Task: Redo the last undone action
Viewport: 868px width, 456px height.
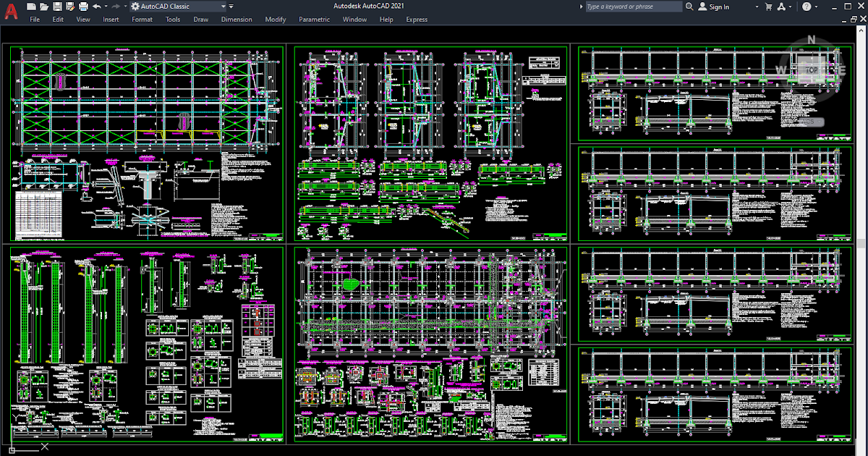Action: tap(116, 6)
